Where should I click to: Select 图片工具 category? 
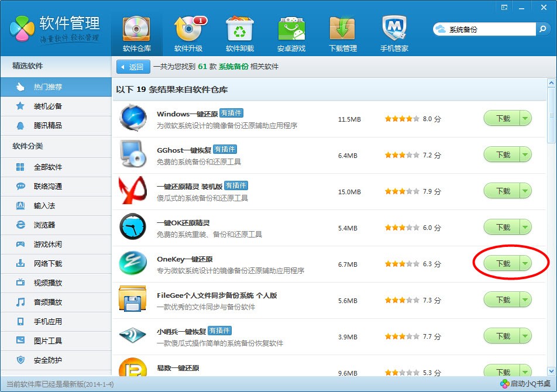click(56, 341)
